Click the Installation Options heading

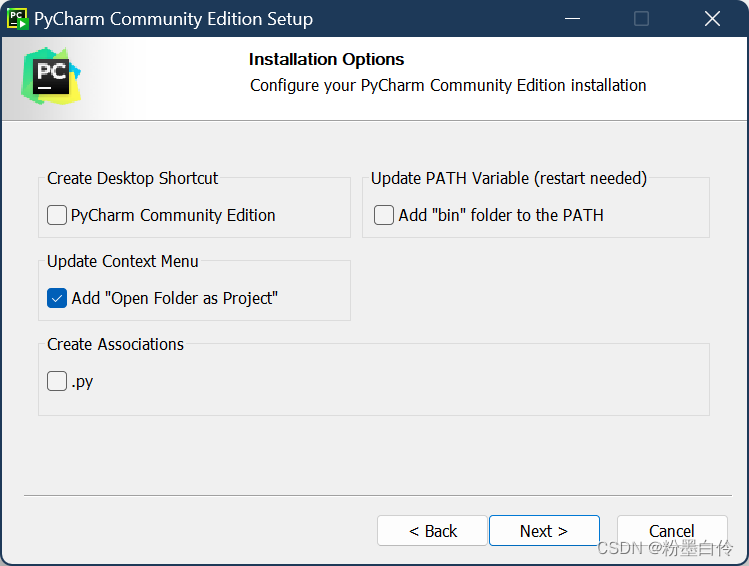point(326,59)
